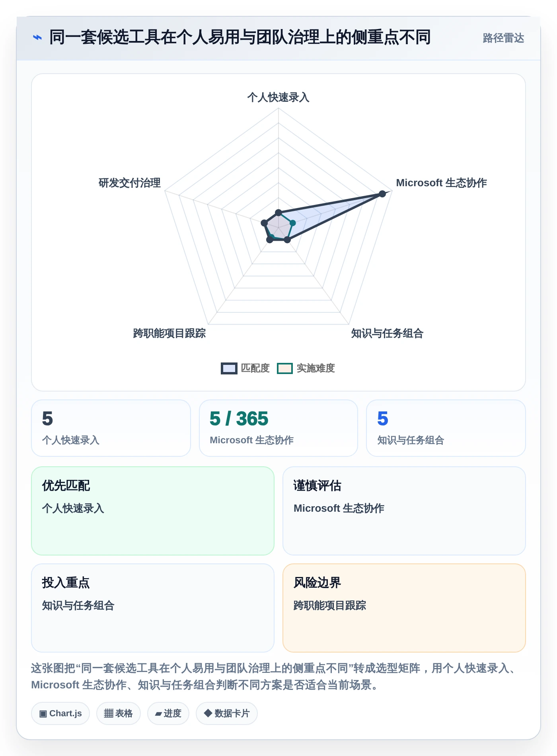Select the 投入重点 card
Image resolution: width=557 pixels, height=756 pixels.
tap(153, 608)
